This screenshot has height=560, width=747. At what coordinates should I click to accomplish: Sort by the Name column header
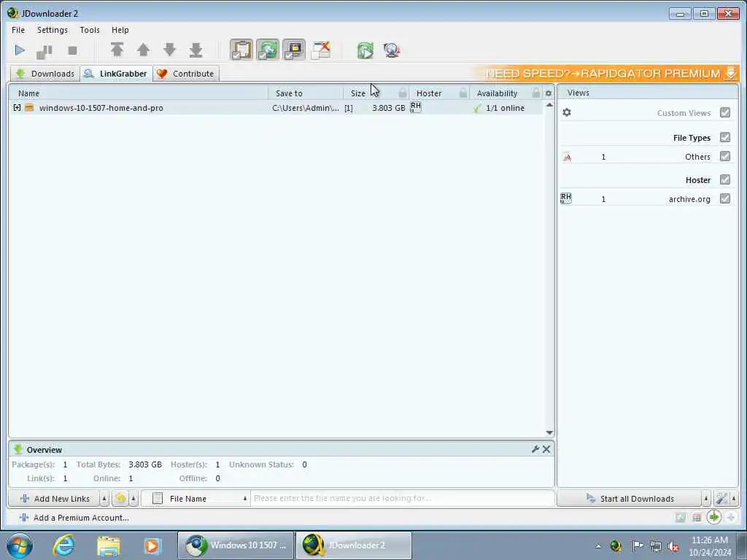[139, 93]
